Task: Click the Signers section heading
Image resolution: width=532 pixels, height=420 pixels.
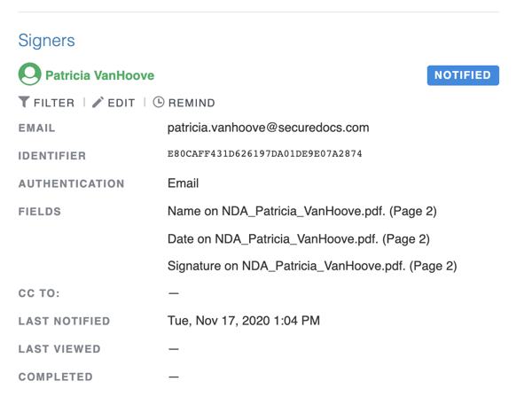Action: [x=47, y=41]
